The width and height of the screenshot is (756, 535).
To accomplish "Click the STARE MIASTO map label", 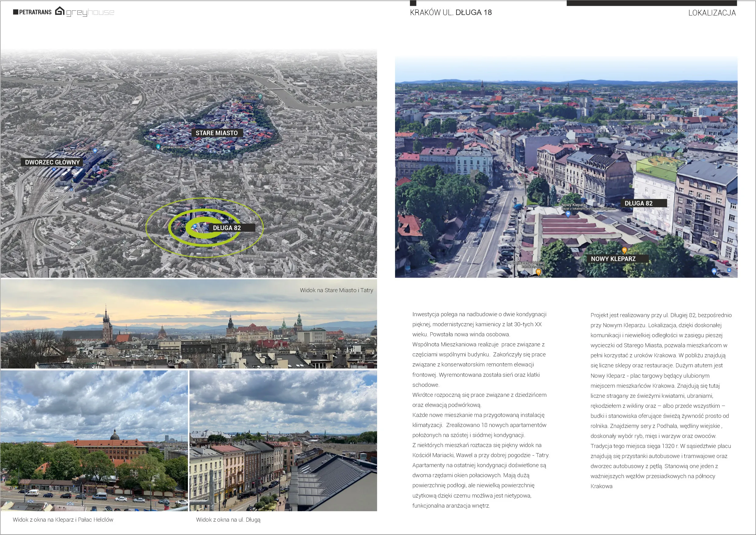I will (217, 133).
